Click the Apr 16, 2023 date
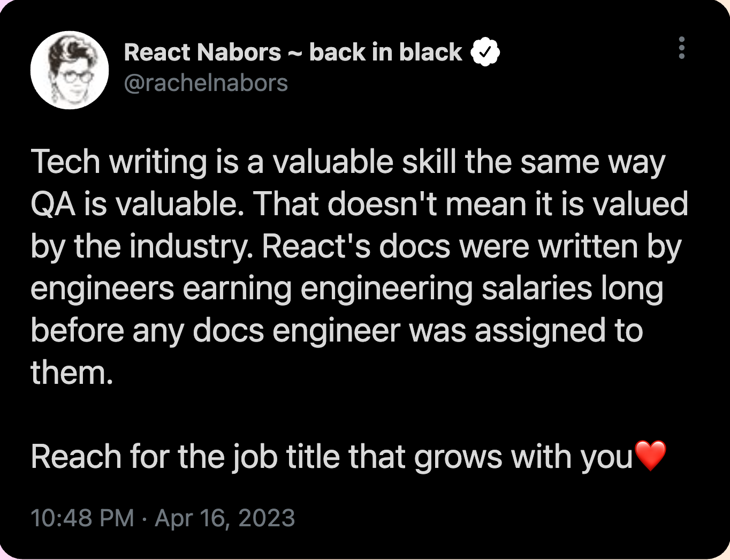 (225, 518)
